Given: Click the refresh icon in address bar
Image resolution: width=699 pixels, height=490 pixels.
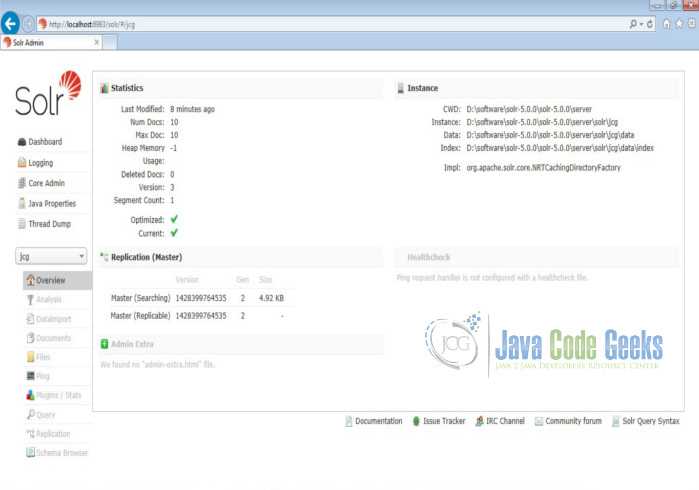Looking at the screenshot, I should (x=650, y=24).
